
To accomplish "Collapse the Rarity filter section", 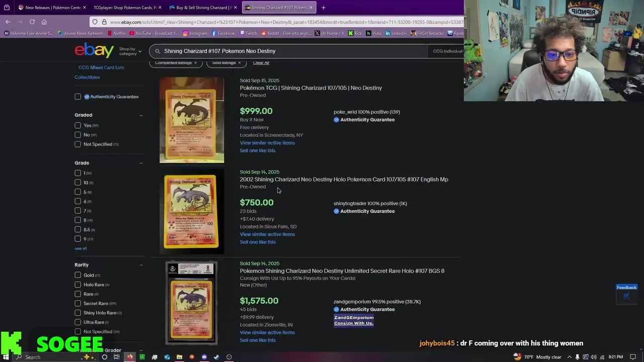I will (141, 265).
